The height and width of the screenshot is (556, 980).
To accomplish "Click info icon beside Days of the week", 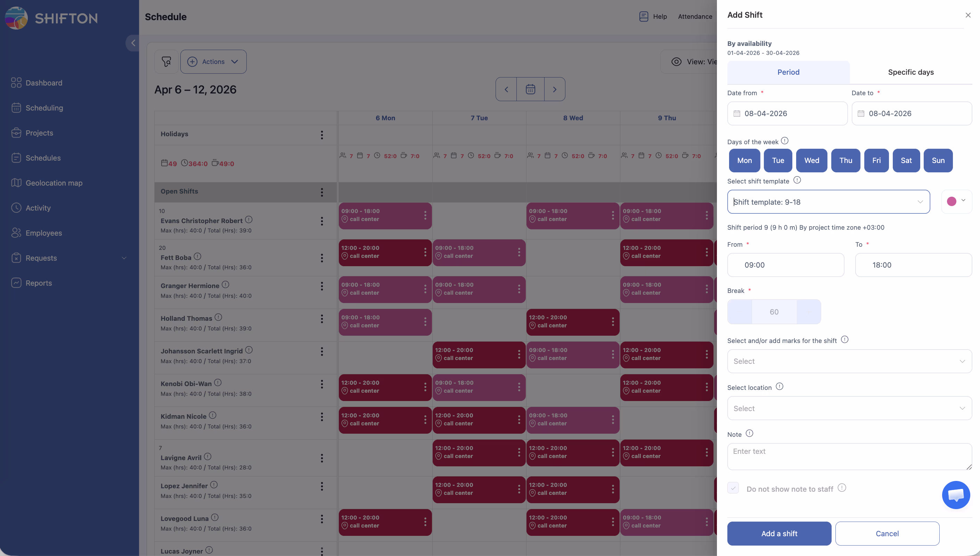I will [785, 141].
